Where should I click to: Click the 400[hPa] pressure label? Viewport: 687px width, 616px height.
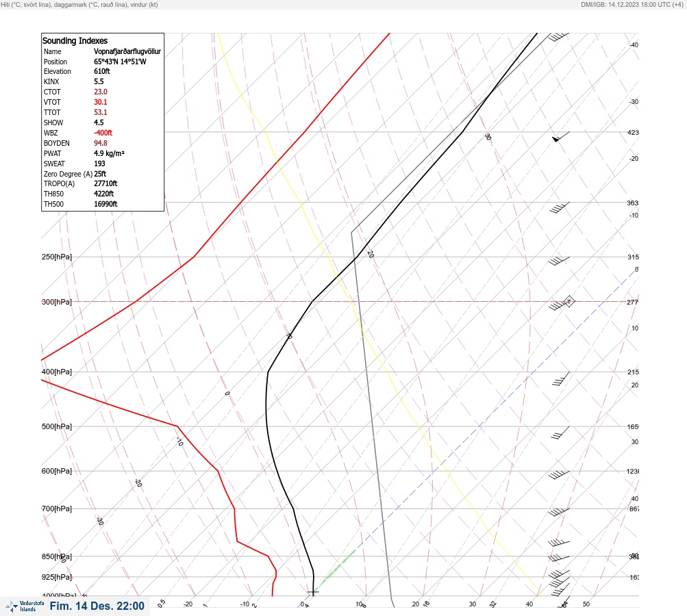pos(57,372)
